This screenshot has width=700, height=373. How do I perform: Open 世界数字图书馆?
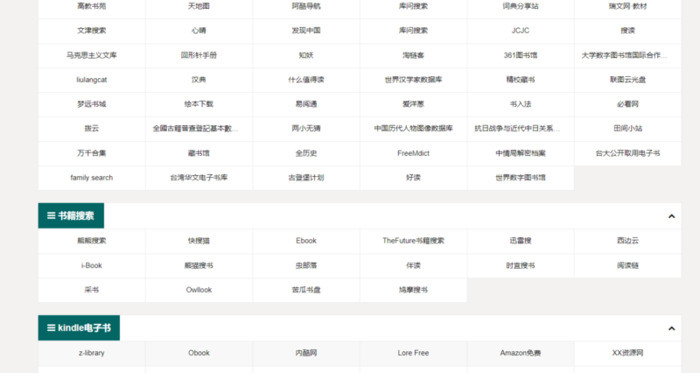521,178
